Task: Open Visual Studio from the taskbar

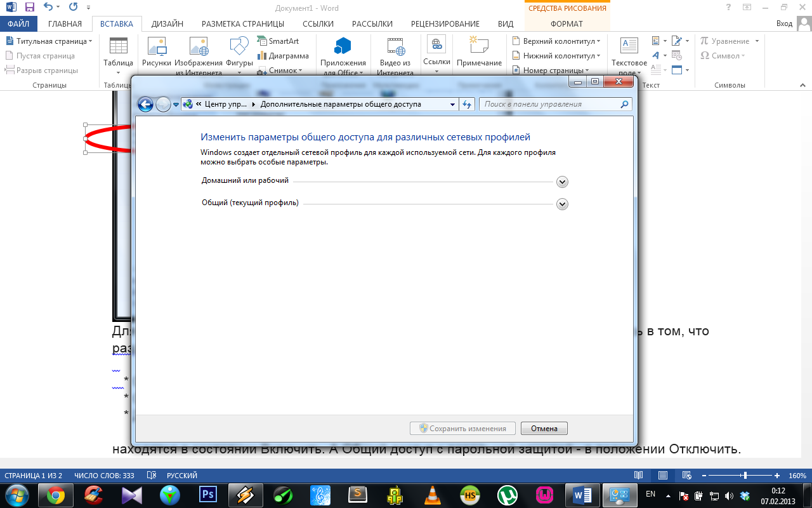Action: click(x=133, y=495)
